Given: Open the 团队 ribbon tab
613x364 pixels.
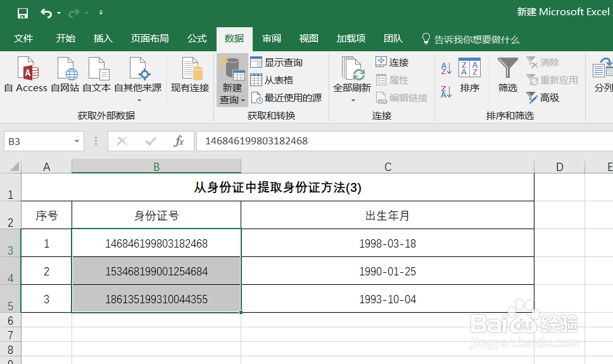Looking at the screenshot, I should (x=393, y=39).
